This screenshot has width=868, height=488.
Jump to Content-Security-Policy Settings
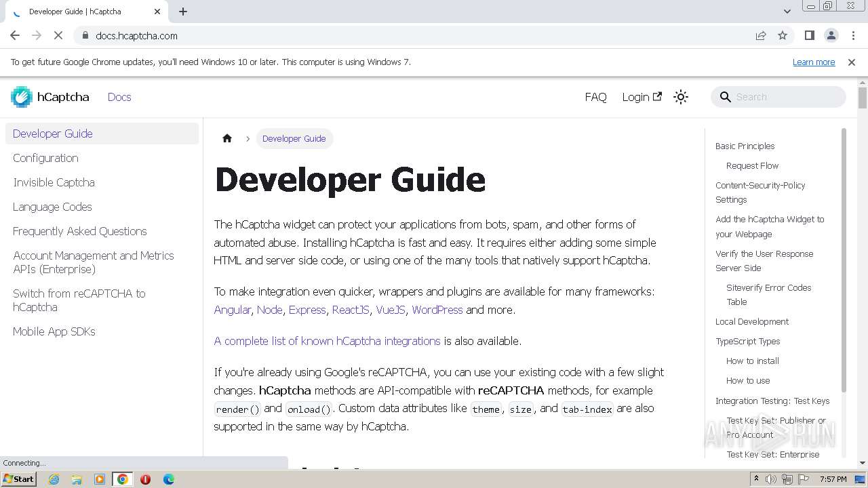(x=760, y=192)
